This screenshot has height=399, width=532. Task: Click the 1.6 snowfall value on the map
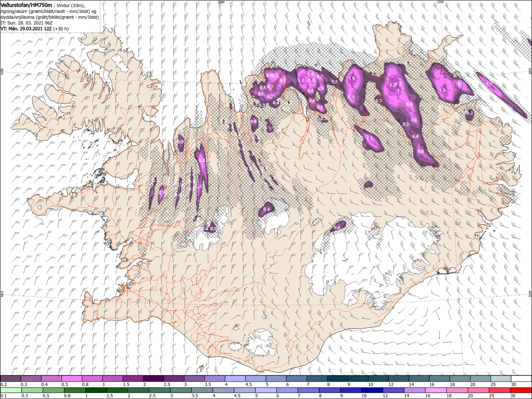tap(352, 78)
